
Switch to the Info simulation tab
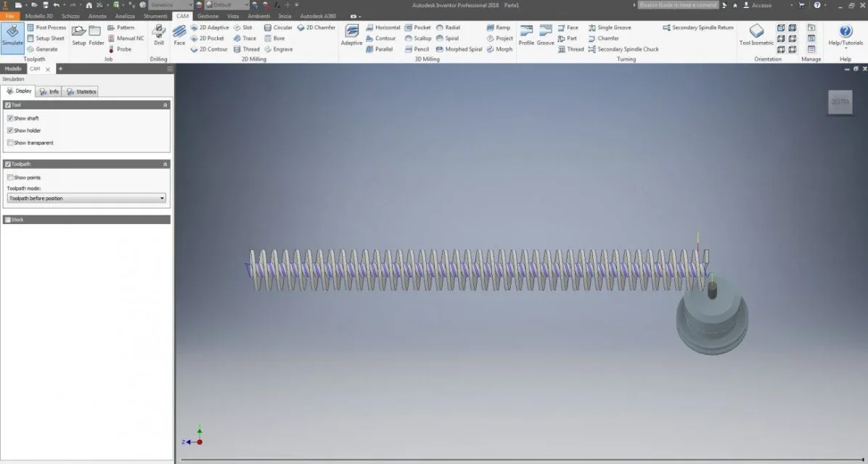pos(49,92)
